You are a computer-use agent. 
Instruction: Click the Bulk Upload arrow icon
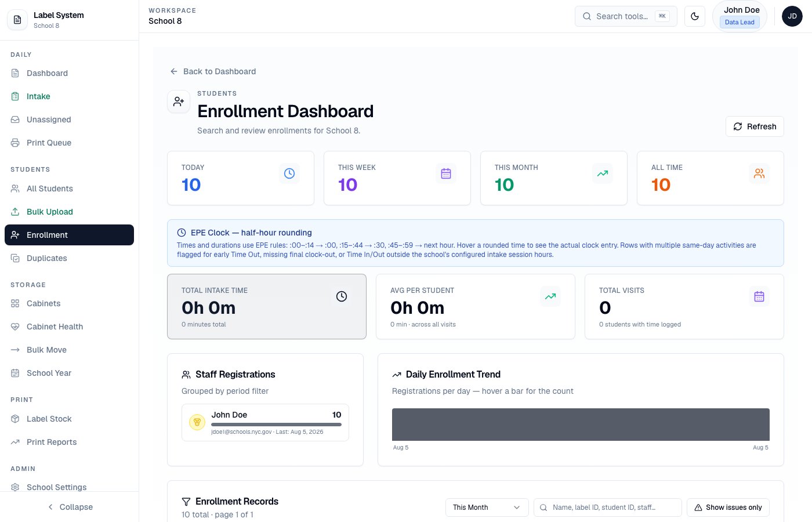15,212
